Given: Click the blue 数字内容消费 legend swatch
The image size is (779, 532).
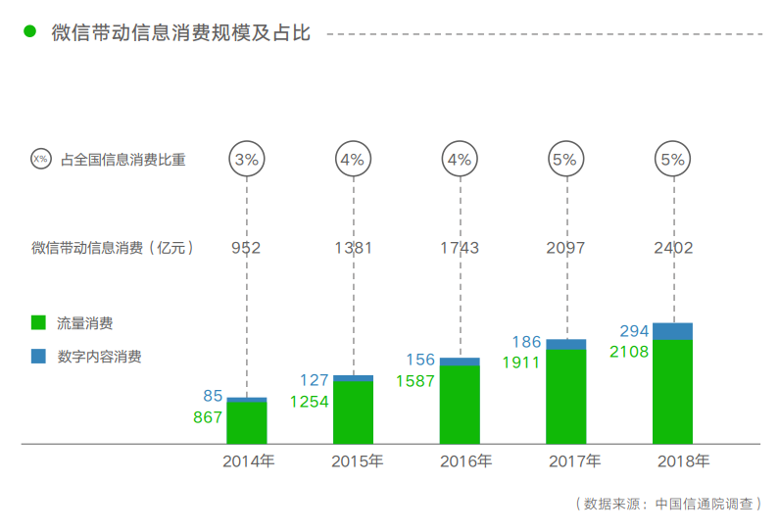Looking at the screenshot, I should [x=39, y=357].
